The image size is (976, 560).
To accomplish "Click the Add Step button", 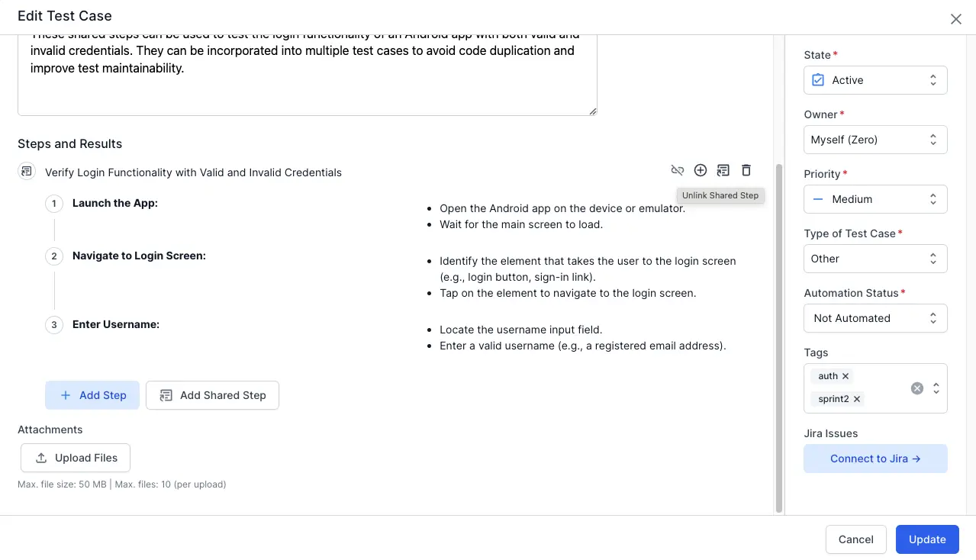I will pos(92,395).
